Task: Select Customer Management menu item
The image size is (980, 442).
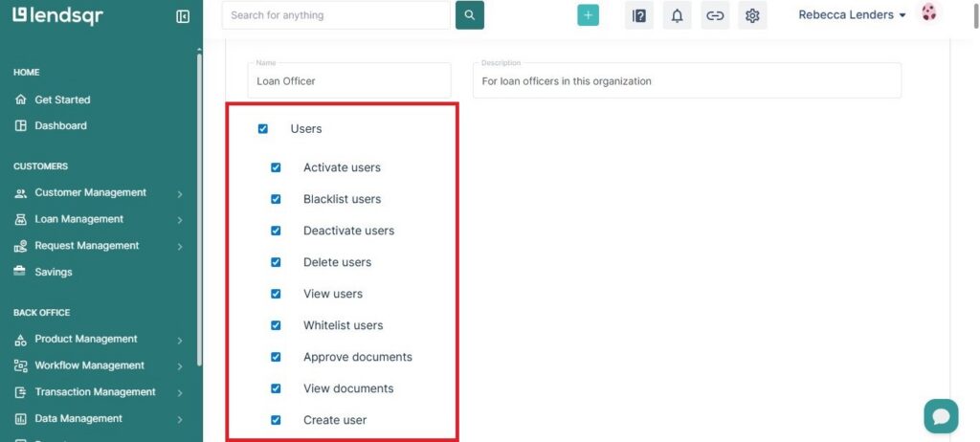Action: [91, 192]
